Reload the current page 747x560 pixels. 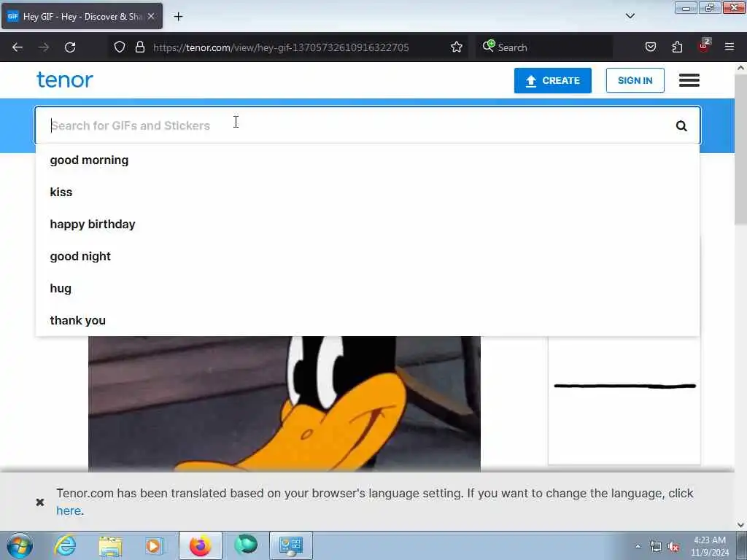70,47
